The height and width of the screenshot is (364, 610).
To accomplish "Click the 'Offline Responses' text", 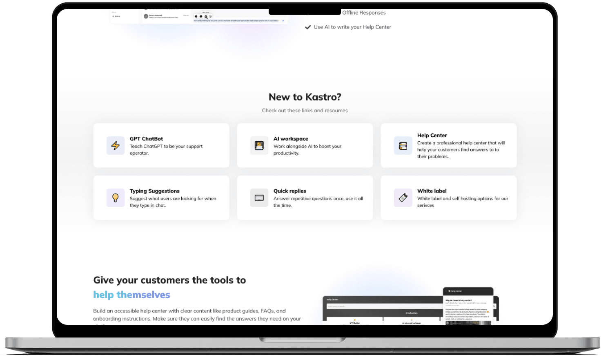I will click(364, 13).
